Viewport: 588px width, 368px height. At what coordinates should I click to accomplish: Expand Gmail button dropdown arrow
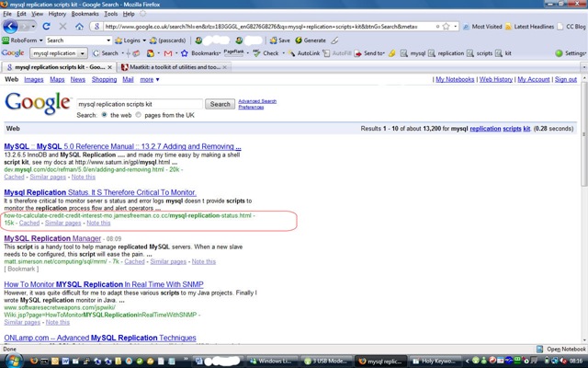coord(176,53)
